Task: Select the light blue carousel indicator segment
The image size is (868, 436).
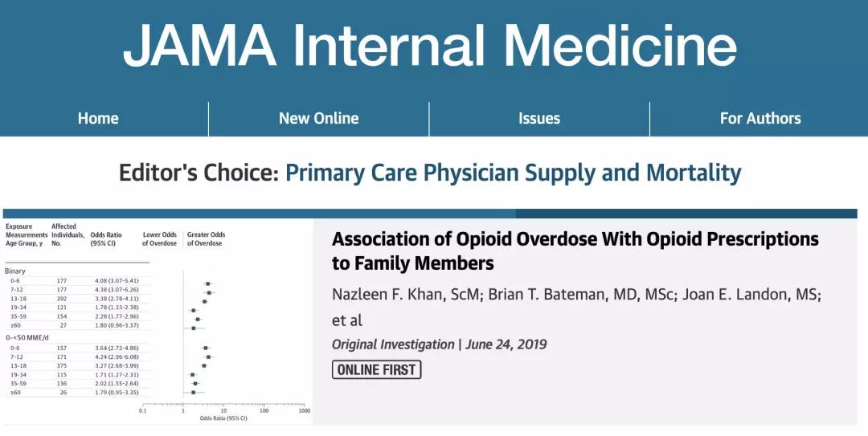Action: coord(259,214)
